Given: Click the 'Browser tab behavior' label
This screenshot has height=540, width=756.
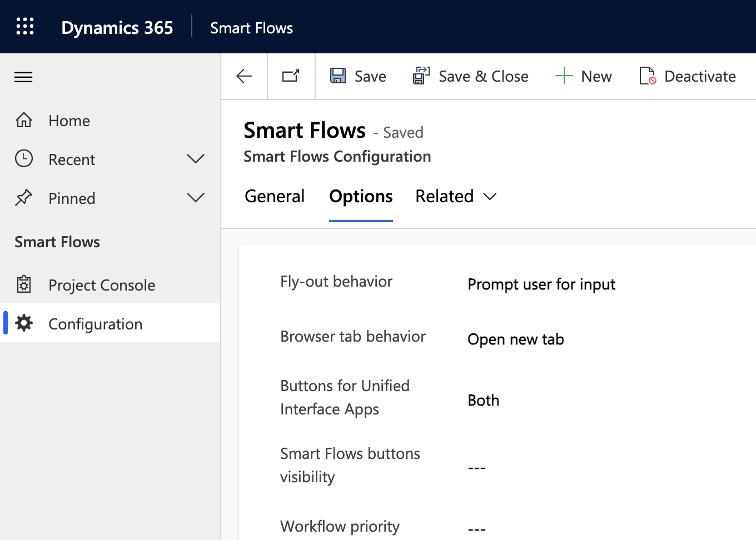Looking at the screenshot, I should [x=353, y=337].
